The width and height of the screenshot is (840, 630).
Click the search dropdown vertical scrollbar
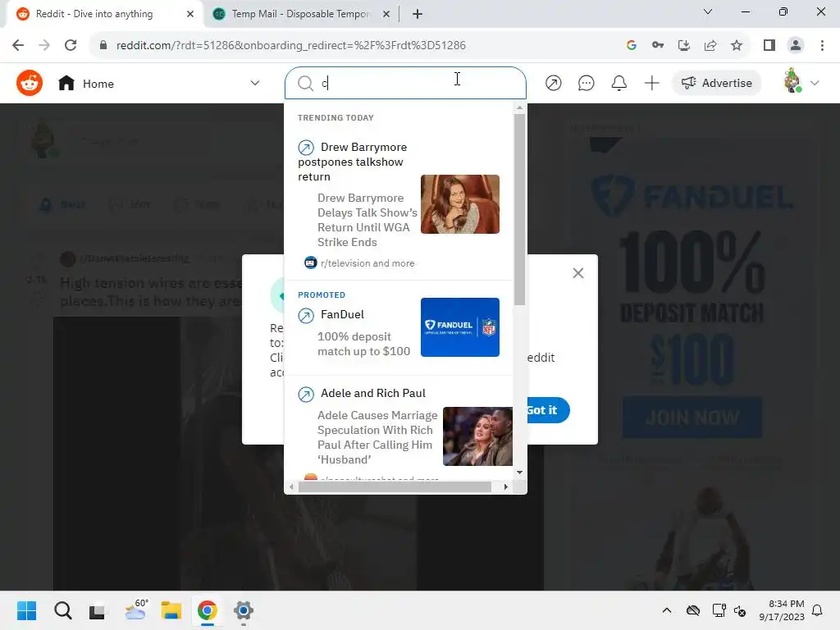519,209
